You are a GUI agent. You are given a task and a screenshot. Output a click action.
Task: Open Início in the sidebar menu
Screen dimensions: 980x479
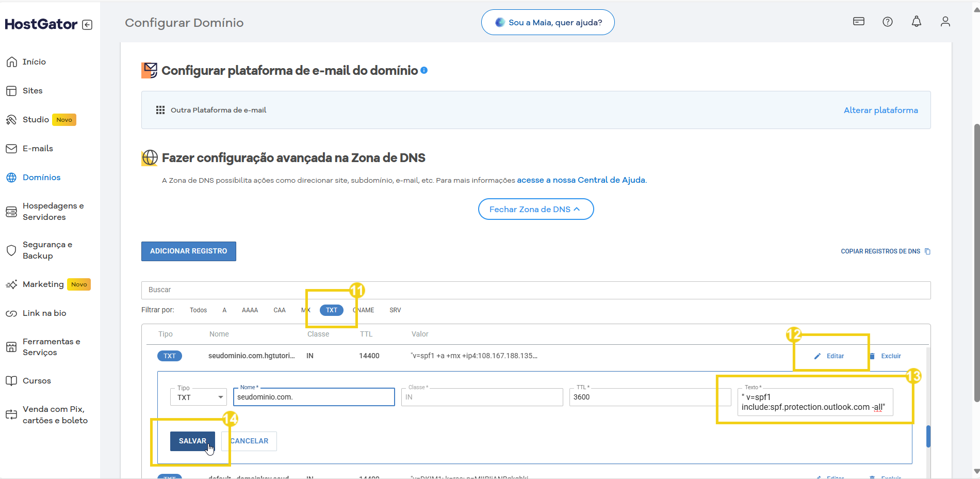tap(34, 62)
